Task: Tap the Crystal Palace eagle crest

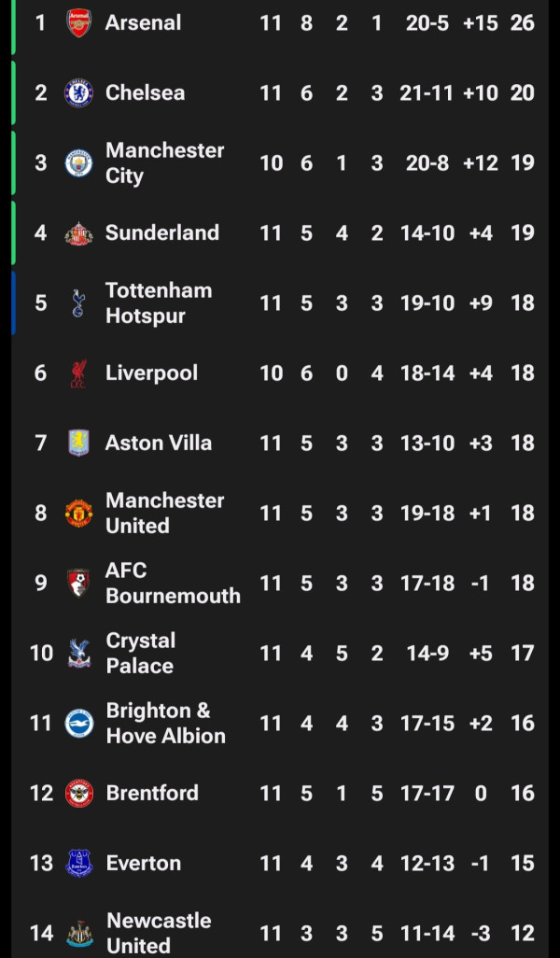Action: pos(78,653)
